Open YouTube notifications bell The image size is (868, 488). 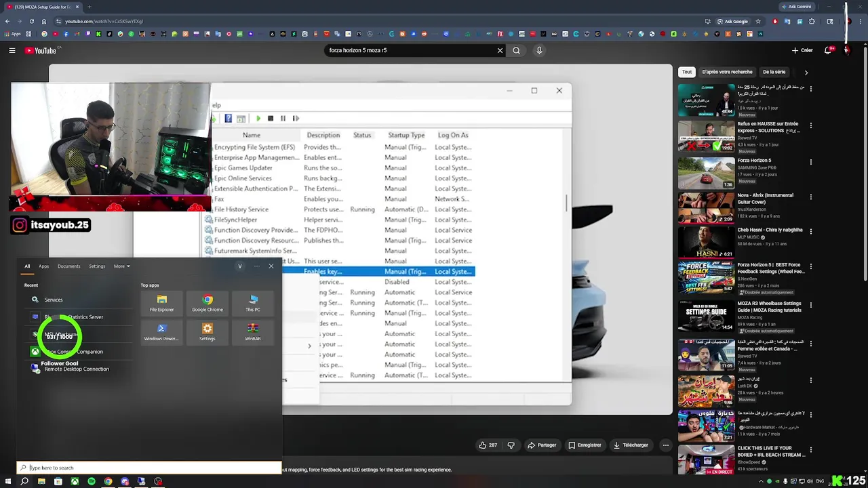click(829, 50)
